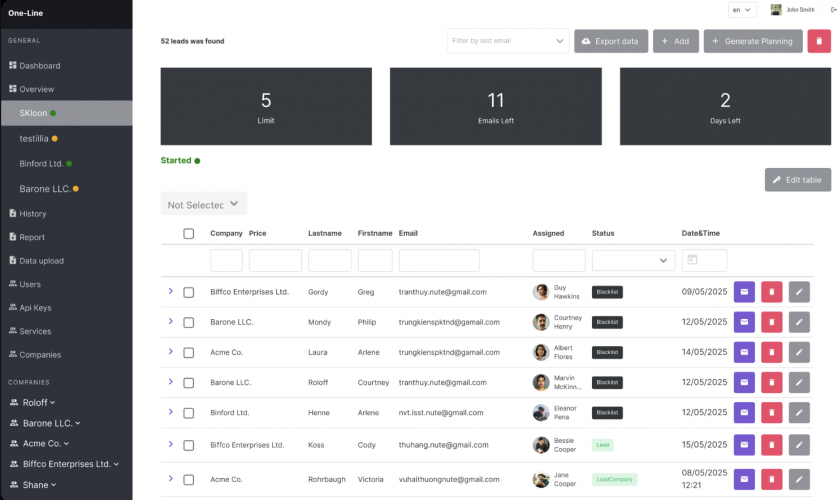Expand the Roloff company in sidebar
Image resolution: width=838 pixels, height=500 pixels.
[33, 402]
